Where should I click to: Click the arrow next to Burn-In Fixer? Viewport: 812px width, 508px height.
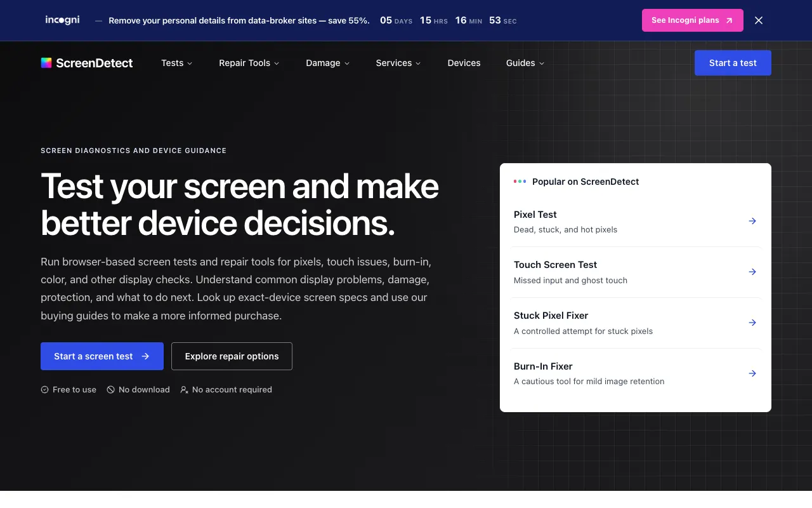[x=752, y=373]
